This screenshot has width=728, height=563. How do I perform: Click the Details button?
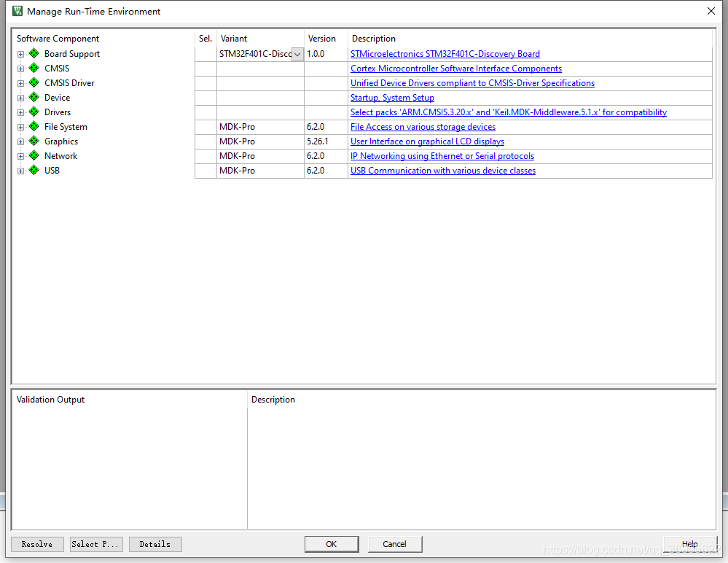[x=155, y=544]
